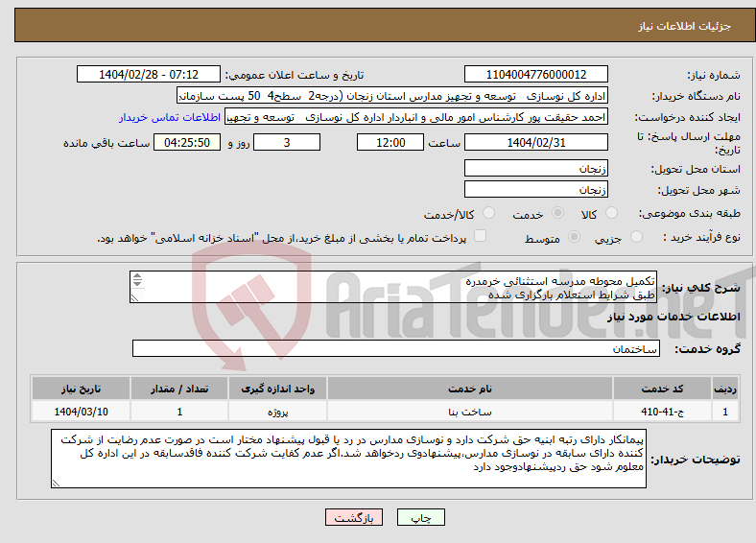Click the گروه خدمت field ساختمان
756x543 pixels.
point(396,348)
